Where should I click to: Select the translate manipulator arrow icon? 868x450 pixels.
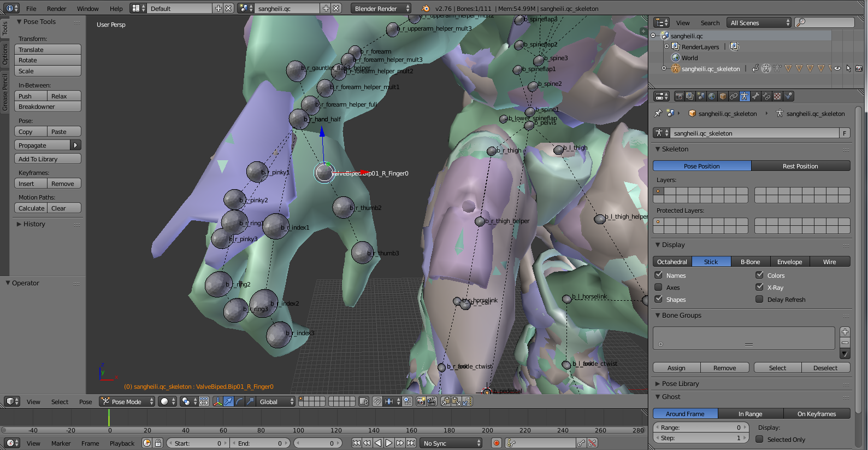(x=228, y=401)
